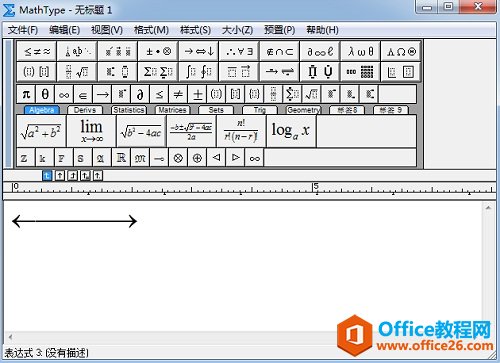Switch to the Derivs tab
This screenshot has height=363, width=500.
pos(85,110)
